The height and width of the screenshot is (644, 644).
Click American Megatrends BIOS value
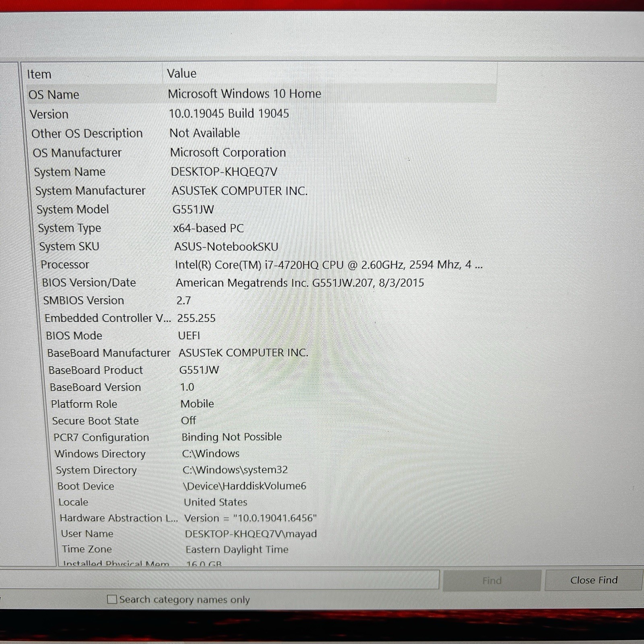click(x=300, y=283)
